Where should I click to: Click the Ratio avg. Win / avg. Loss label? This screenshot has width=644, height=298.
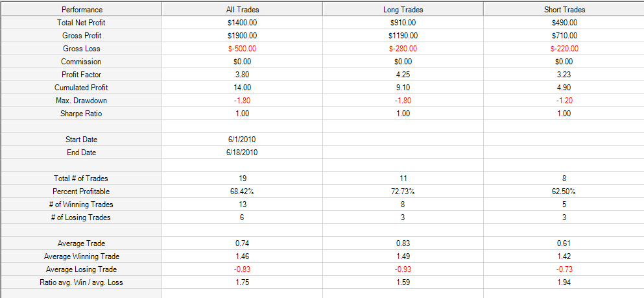[82, 282]
